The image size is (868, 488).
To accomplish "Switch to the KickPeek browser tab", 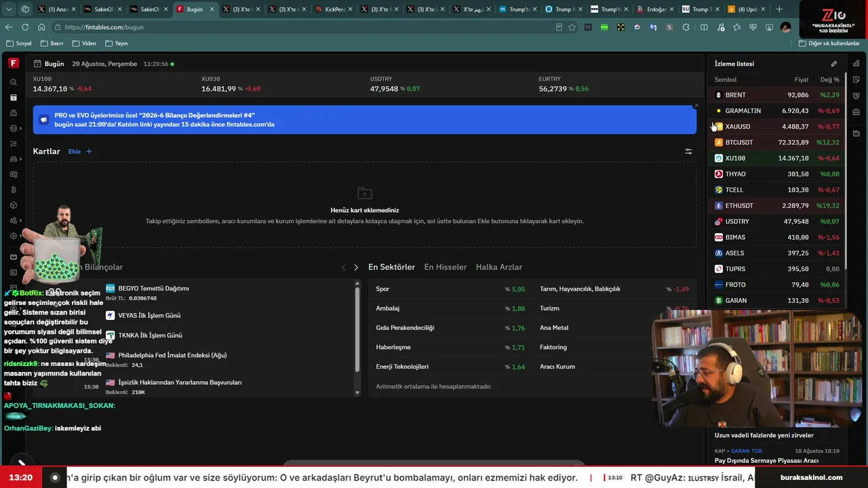I will [332, 9].
